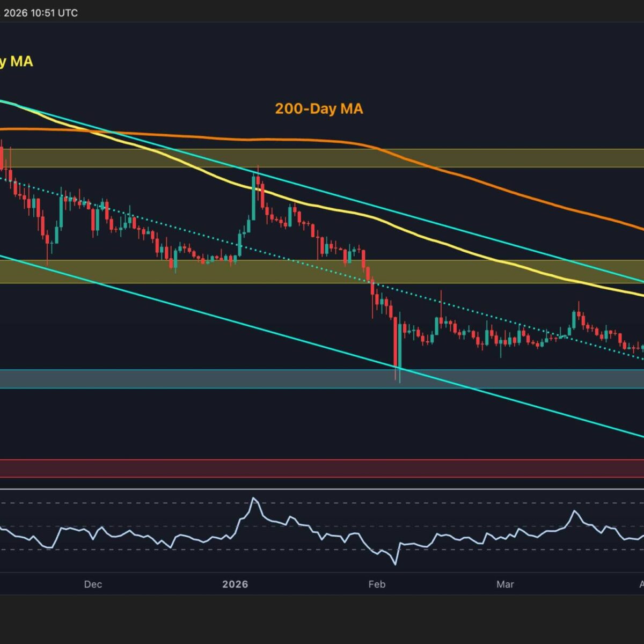Click the red demand zone near bottom
The height and width of the screenshot is (644, 644).
click(x=322, y=468)
